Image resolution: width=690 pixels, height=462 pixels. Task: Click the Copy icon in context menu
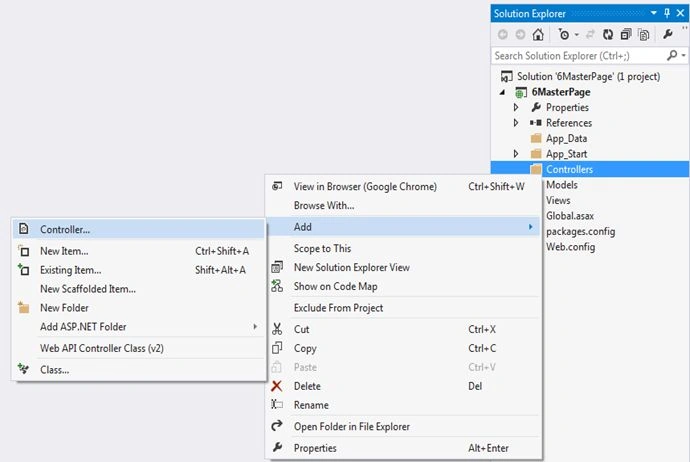[277, 348]
